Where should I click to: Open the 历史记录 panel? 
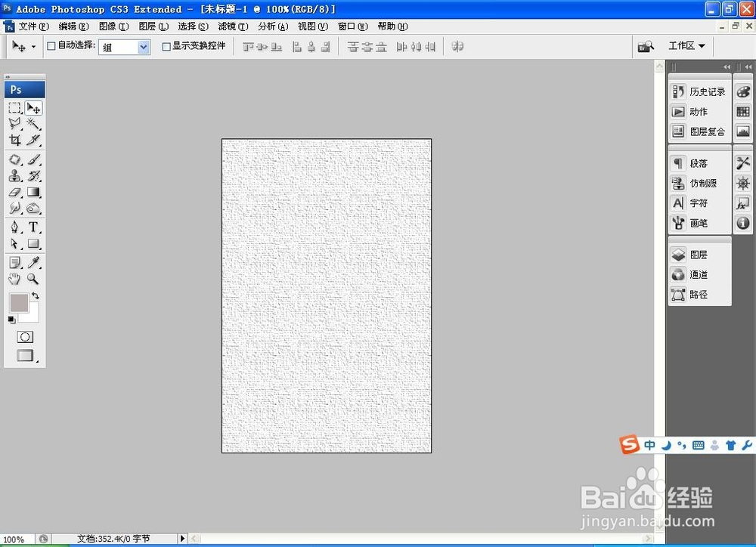[x=699, y=91]
